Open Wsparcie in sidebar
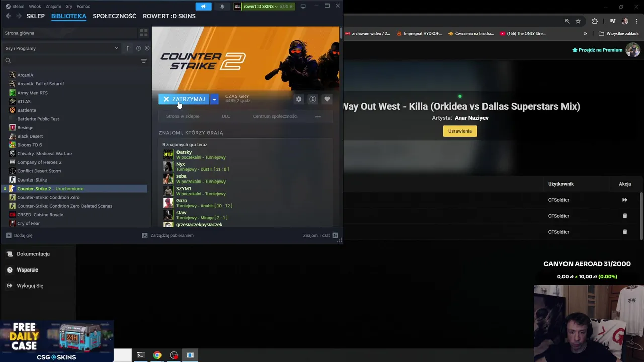The width and height of the screenshot is (644, 362). click(23, 270)
